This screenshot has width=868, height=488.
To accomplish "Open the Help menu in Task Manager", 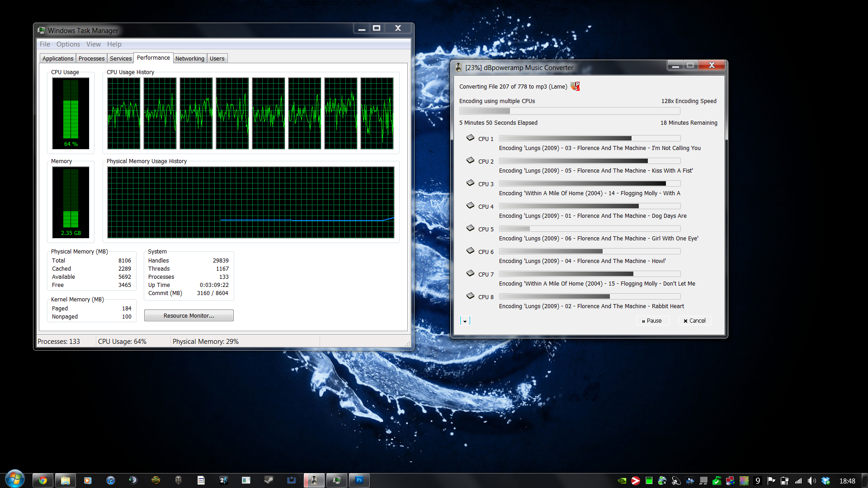I will coord(114,44).
